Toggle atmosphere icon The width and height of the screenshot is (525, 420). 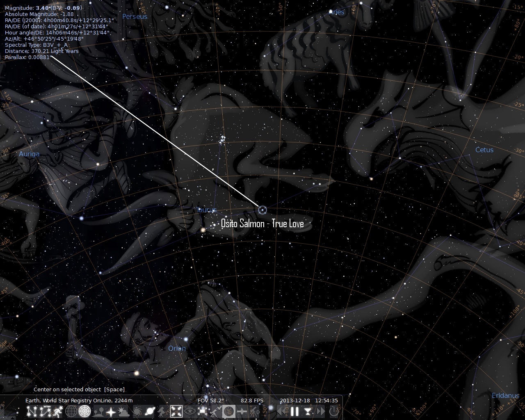(x=124, y=411)
